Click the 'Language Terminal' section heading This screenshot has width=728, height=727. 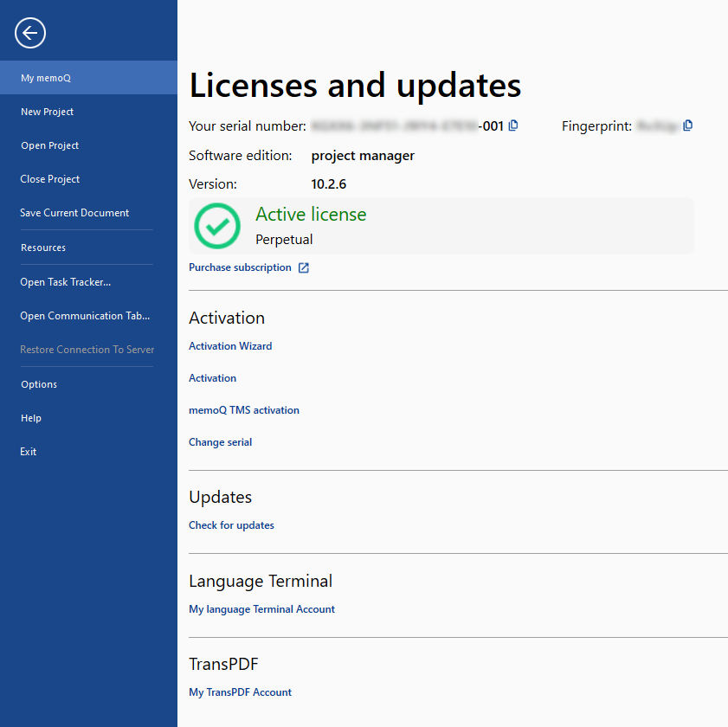[x=261, y=582]
